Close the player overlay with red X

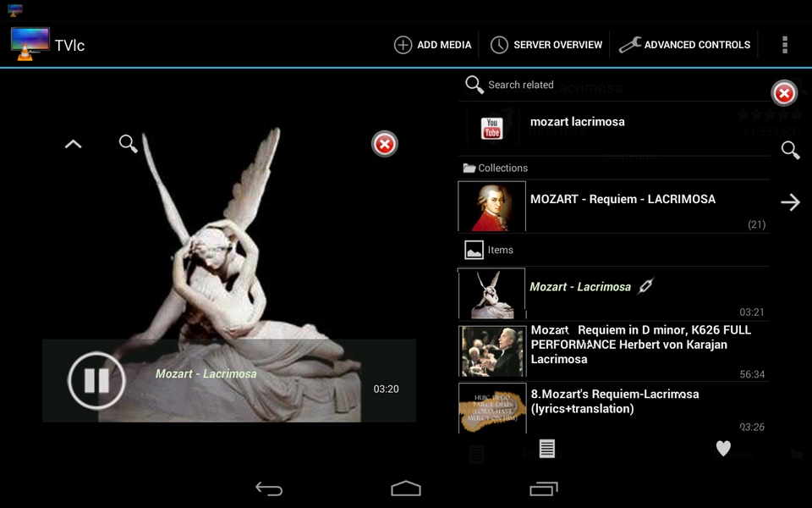coord(384,144)
